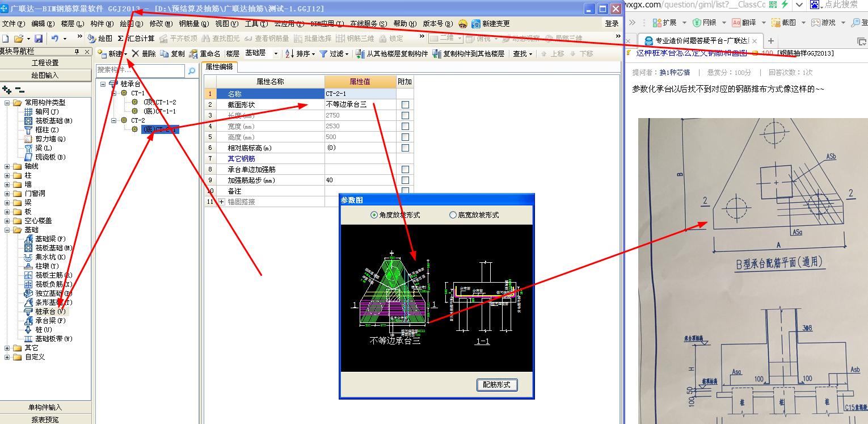Screen dimensions: 868x424
Task: Click the smiley face icon in menu bar
Action: (x=463, y=24)
